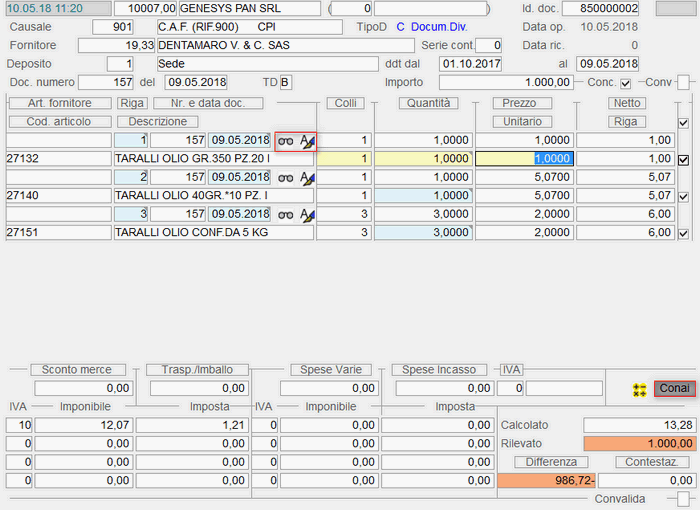The height and width of the screenshot is (510, 700).
Task: Click the Descrizione column header
Action: pyautogui.click(x=158, y=121)
